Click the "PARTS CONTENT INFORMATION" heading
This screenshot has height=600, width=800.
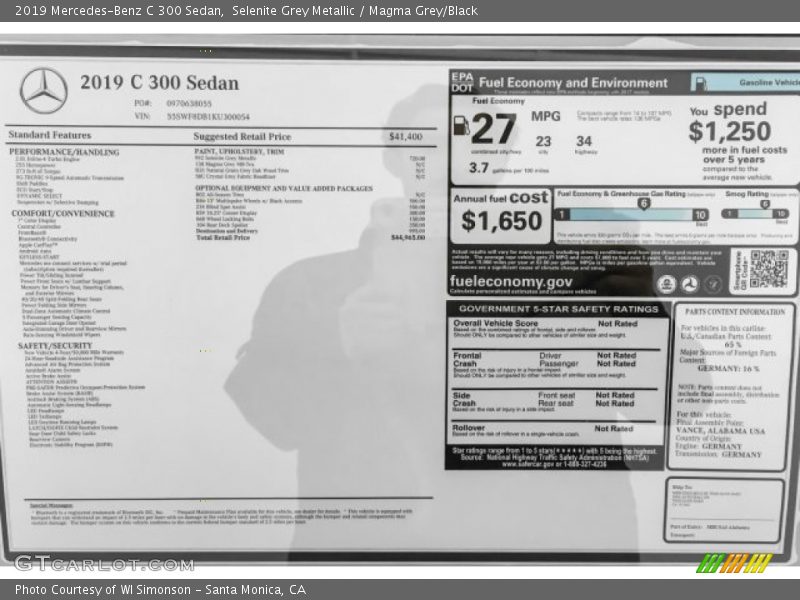(735, 312)
